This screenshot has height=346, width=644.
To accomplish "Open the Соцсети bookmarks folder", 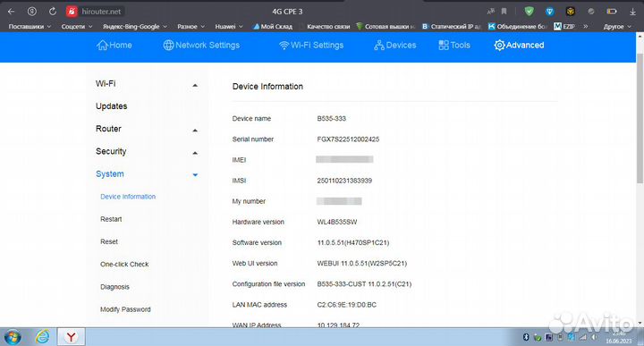I will (77, 26).
